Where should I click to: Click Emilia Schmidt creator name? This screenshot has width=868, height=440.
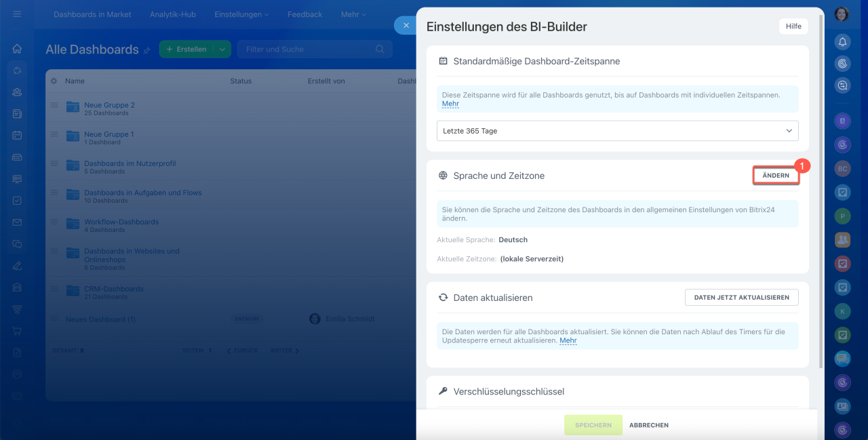pos(350,319)
